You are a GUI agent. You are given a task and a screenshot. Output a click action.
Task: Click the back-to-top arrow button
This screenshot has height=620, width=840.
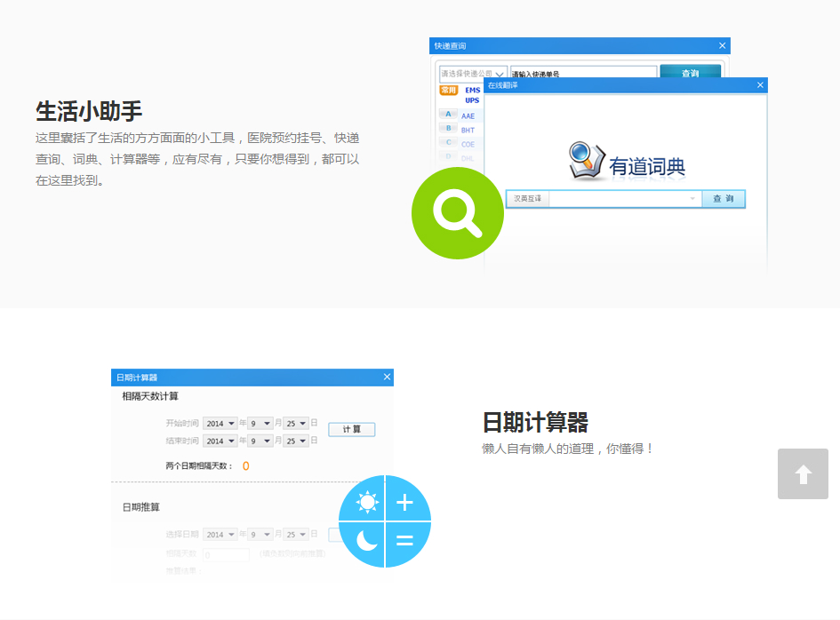point(803,473)
